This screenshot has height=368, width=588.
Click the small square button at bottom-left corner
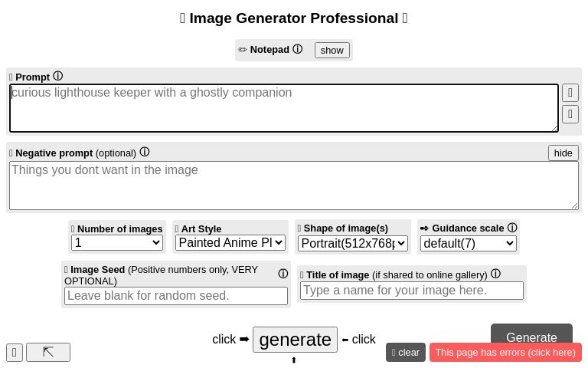(15, 352)
